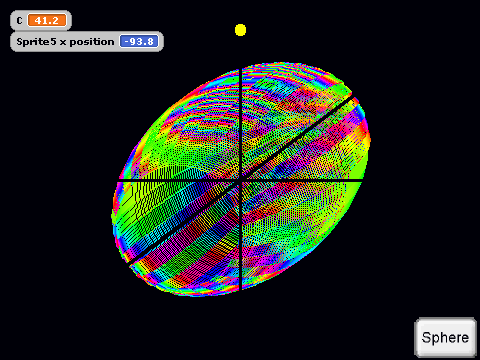The width and height of the screenshot is (480, 360).
Task: Click the letter C in the variable monitor
Action: 19,21
